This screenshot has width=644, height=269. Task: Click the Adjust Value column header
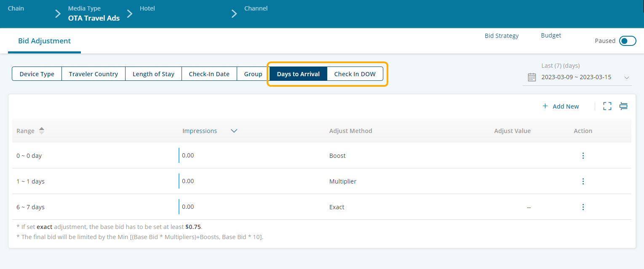click(x=512, y=131)
